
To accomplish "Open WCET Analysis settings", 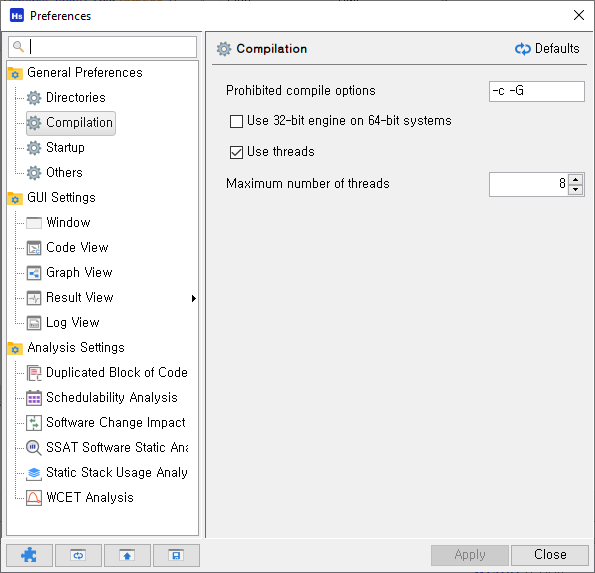I will tap(90, 497).
